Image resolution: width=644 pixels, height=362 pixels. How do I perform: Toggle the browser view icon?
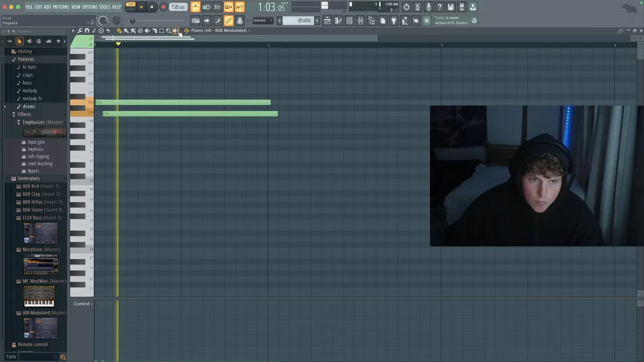tap(371, 21)
